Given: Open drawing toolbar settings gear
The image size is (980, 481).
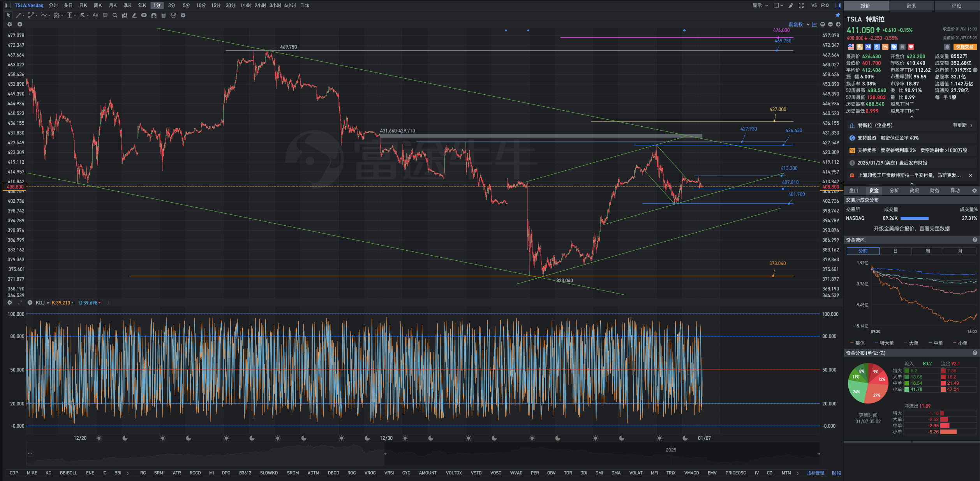Looking at the screenshot, I should (183, 15).
